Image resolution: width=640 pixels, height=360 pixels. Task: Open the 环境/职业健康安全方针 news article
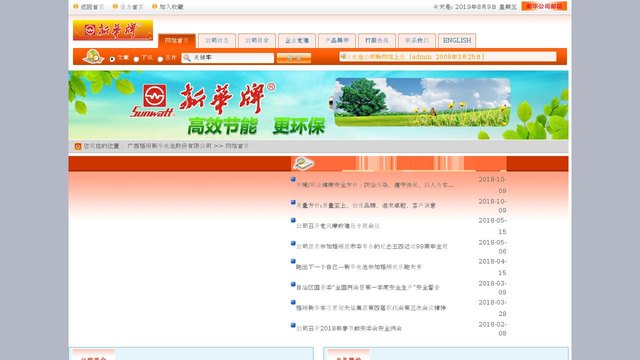pos(375,185)
